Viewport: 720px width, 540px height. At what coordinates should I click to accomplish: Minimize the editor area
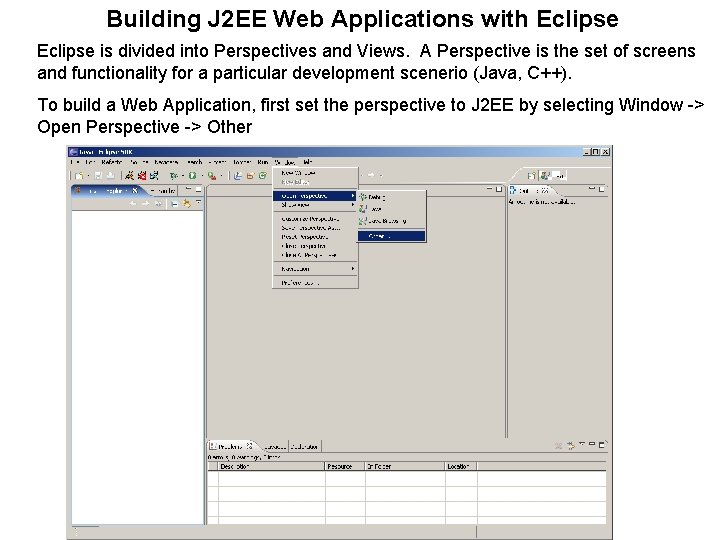pos(490,189)
